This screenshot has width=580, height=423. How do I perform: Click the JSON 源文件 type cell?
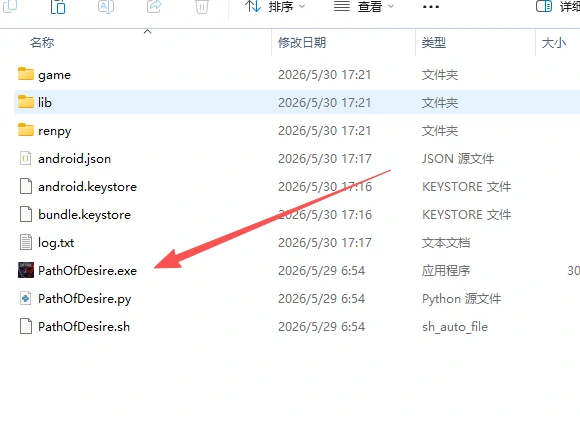tap(458, 159)
